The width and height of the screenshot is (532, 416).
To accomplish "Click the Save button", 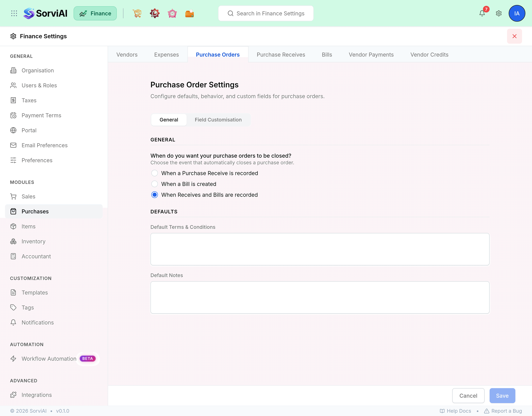I will (502, 395).
